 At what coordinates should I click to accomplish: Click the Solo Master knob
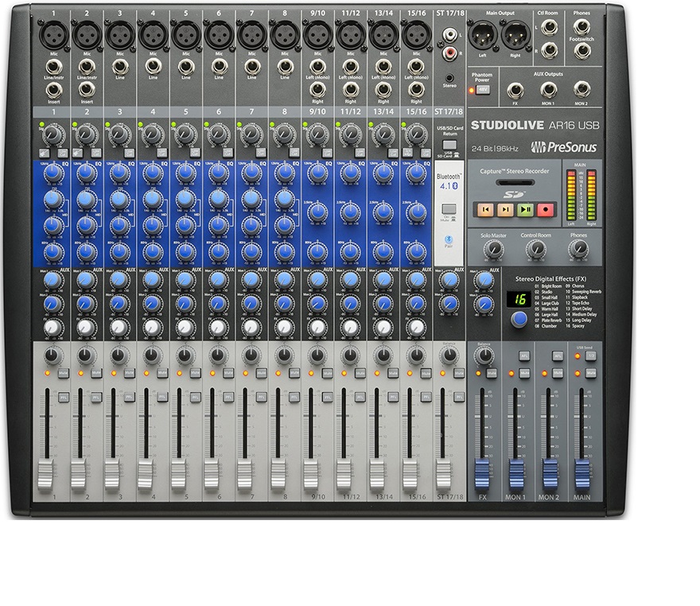point(494,251)
